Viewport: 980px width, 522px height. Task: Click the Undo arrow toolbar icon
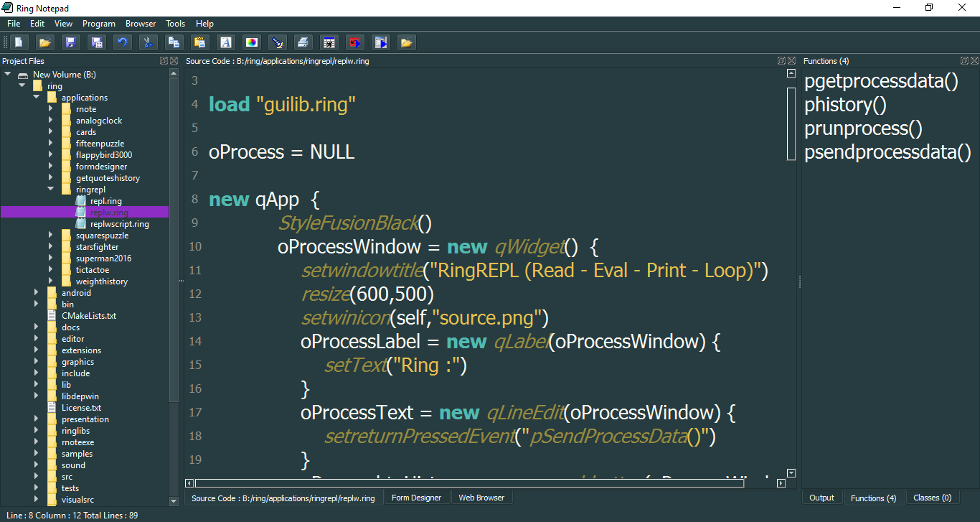point(123,42)
